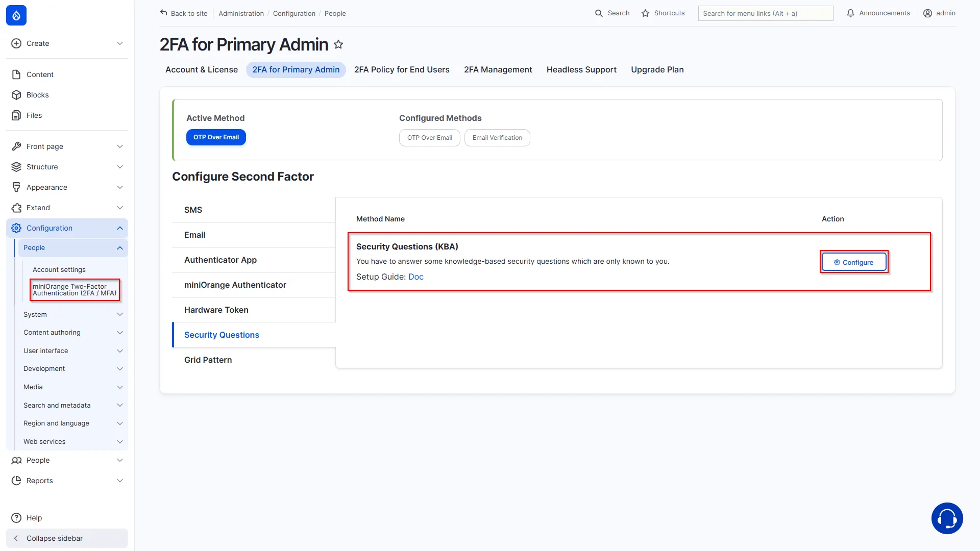Click the Email Verification configured method
This screenshot has height=551, width=980.
click(497, 138)
